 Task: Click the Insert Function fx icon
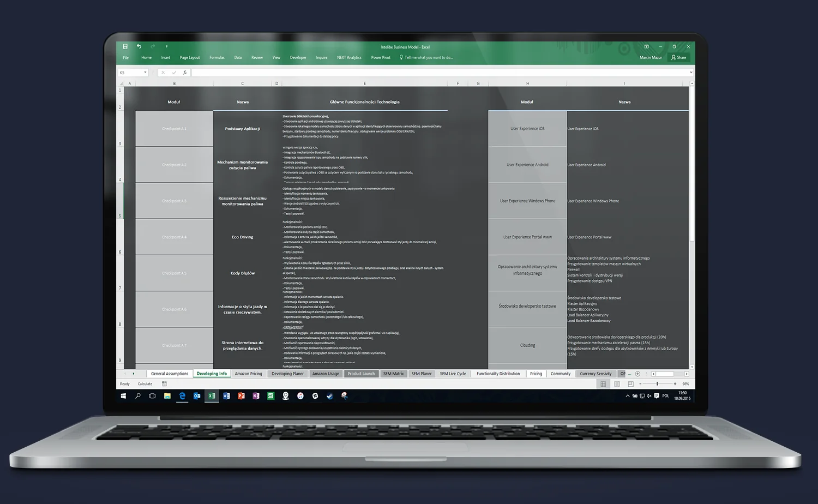click(185, 73)
